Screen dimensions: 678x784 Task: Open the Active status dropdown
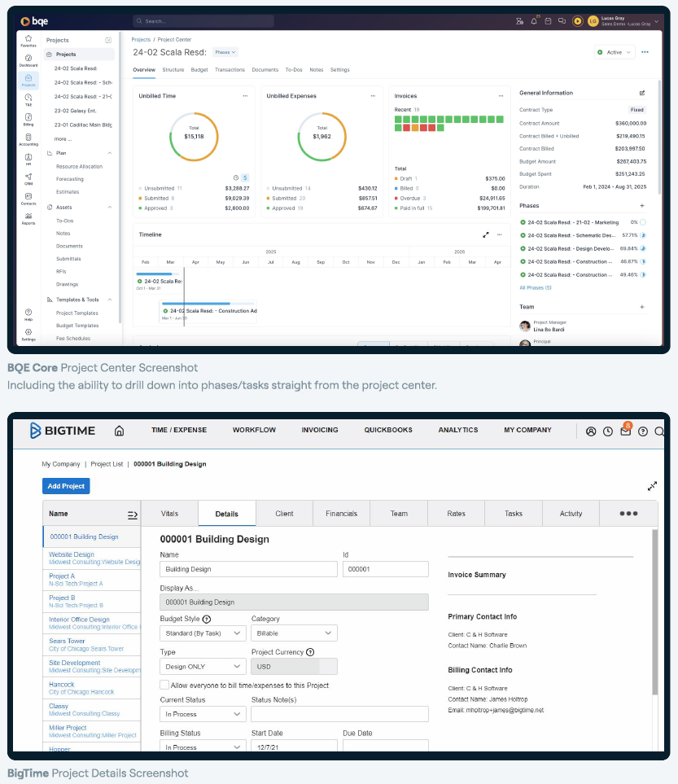point(615,52)
